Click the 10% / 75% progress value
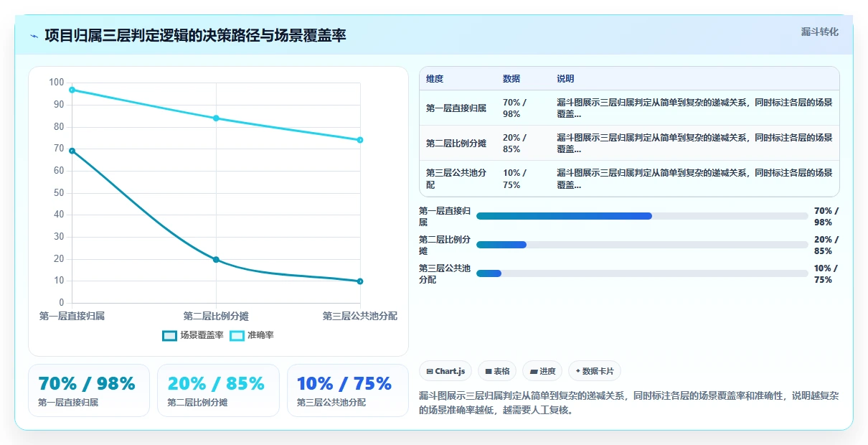This screenshot has height=445, width=868. click(x=826, y=274)
